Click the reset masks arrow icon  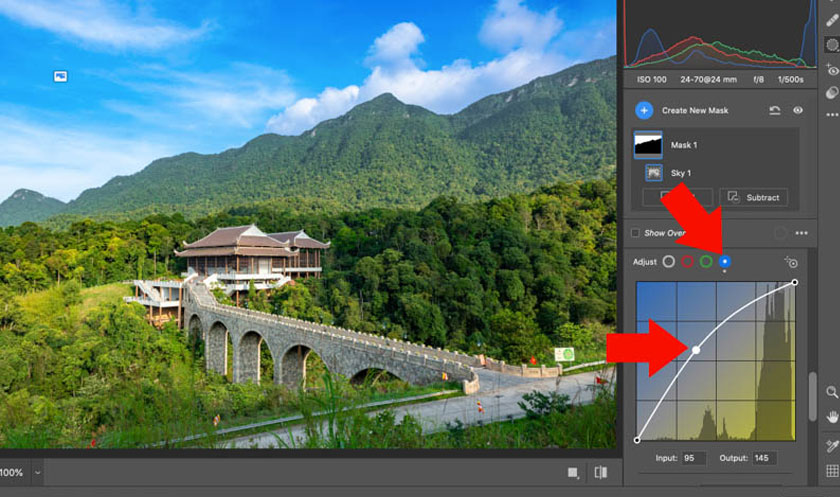(774, 110)
